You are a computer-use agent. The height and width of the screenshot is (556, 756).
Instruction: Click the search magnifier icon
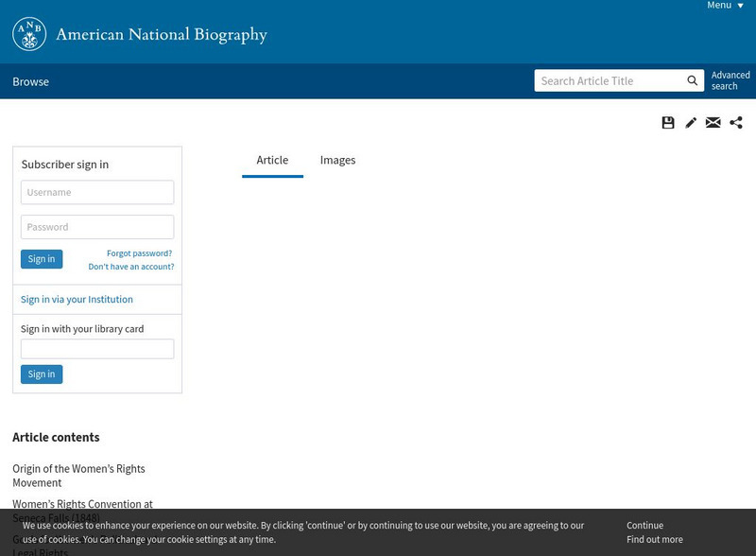[693, 80]
